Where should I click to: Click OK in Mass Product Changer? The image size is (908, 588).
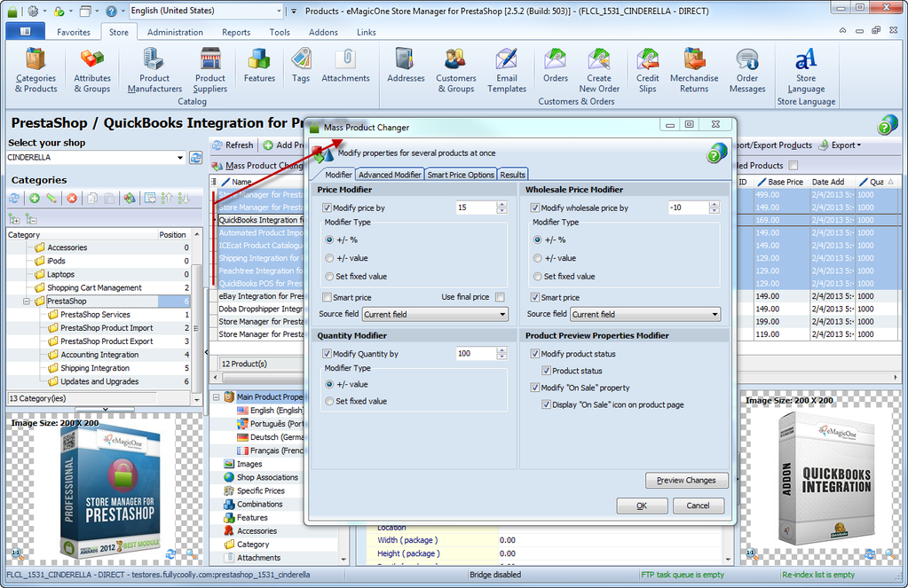[x=642, y=506]
